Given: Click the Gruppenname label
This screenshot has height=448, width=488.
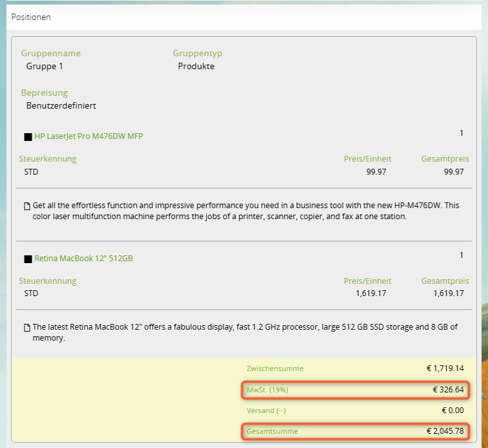Looking at the screenshot, I should [x=50, y=53].
